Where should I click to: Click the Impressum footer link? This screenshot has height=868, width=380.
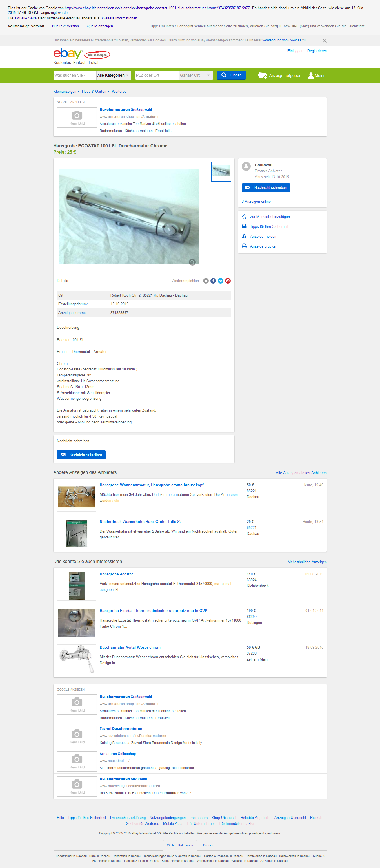click(199, 818)
